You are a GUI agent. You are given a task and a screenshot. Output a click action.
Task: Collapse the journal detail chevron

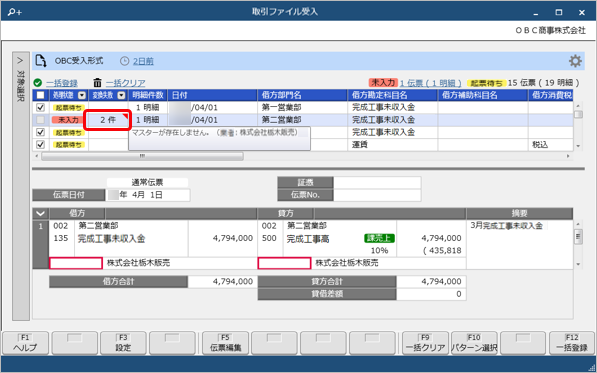40,214
